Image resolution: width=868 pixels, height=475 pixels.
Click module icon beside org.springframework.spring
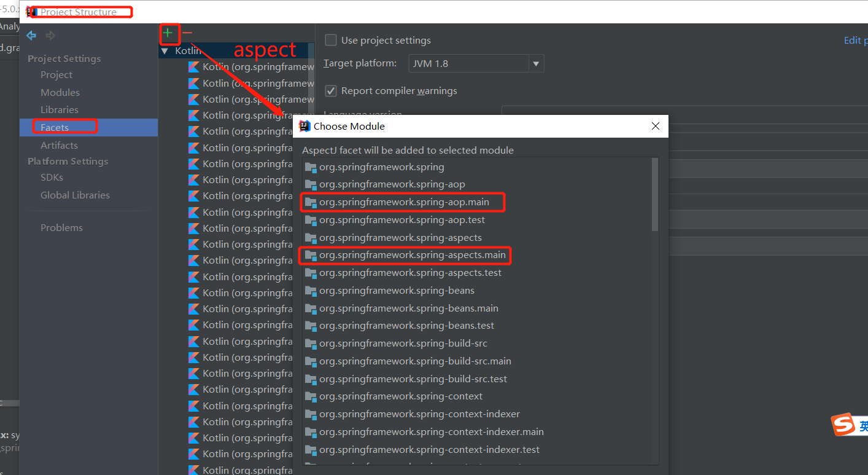coord(311,167)
